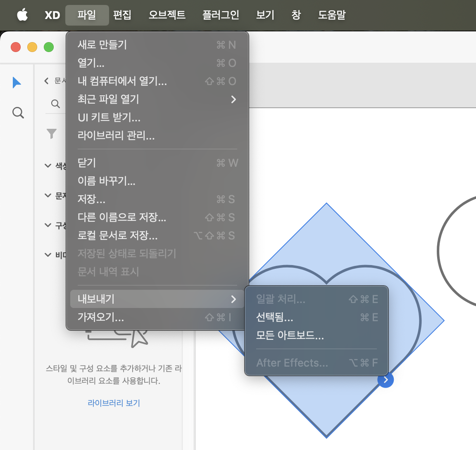Choose 라이브러리 관리...
Screen dimensions: 476x450
tap(157, 135)
